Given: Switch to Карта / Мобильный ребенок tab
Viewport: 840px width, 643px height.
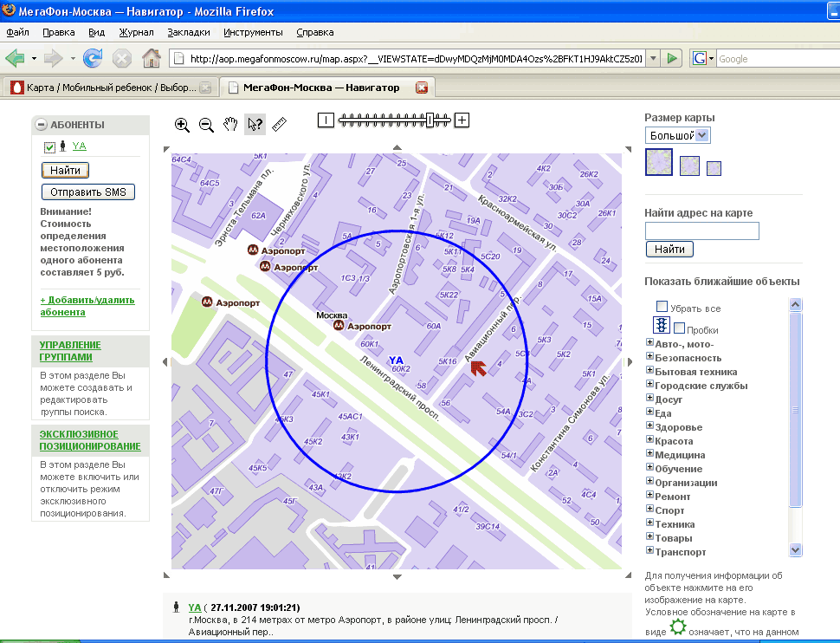Looking at the screenshot, I should (x=111, y=88).
